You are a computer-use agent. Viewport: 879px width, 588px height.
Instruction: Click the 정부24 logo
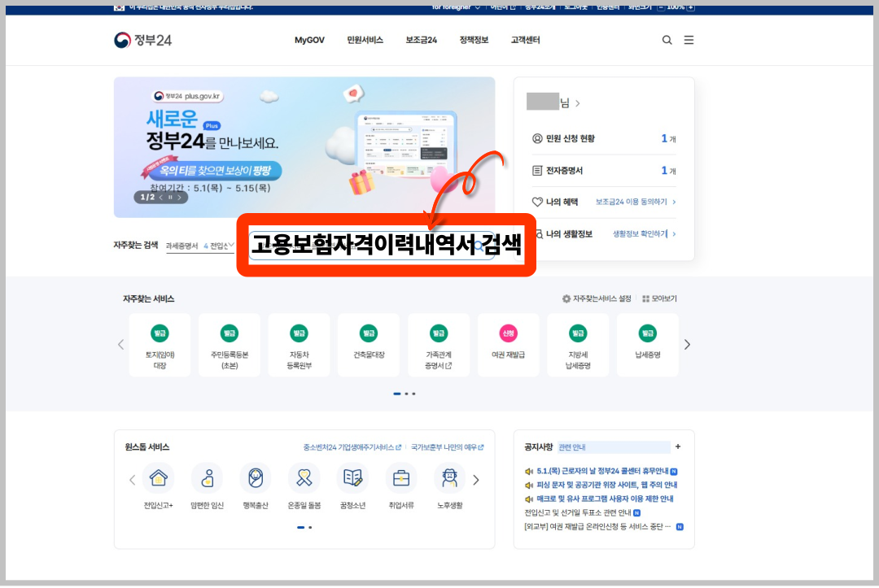143,41
